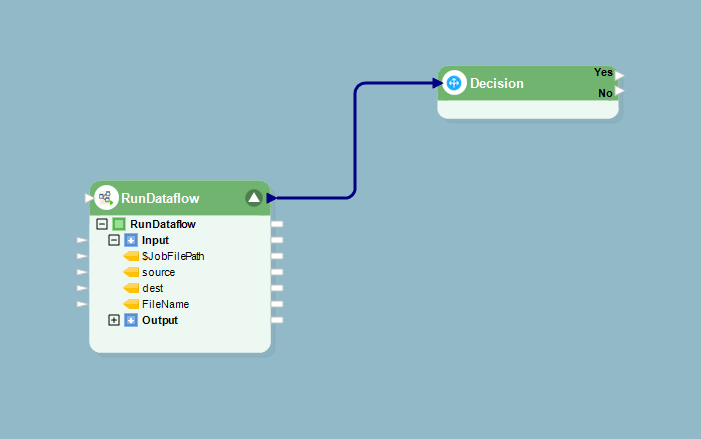Click the green RunDataflow root square icon
Image resolution: width=701 pixels, height=439 pixels.
pyautogui.click(x=119, y=224)
